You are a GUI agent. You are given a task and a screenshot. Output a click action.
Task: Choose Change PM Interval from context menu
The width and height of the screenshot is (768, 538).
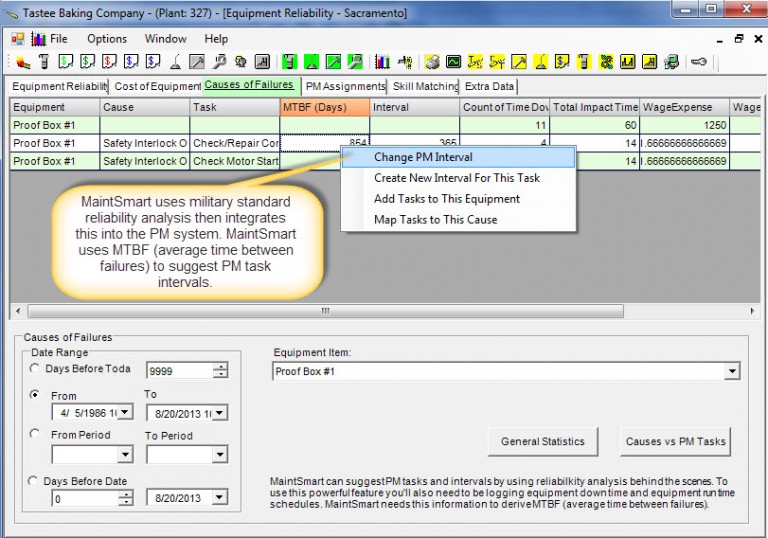click(x=458, y=157)
